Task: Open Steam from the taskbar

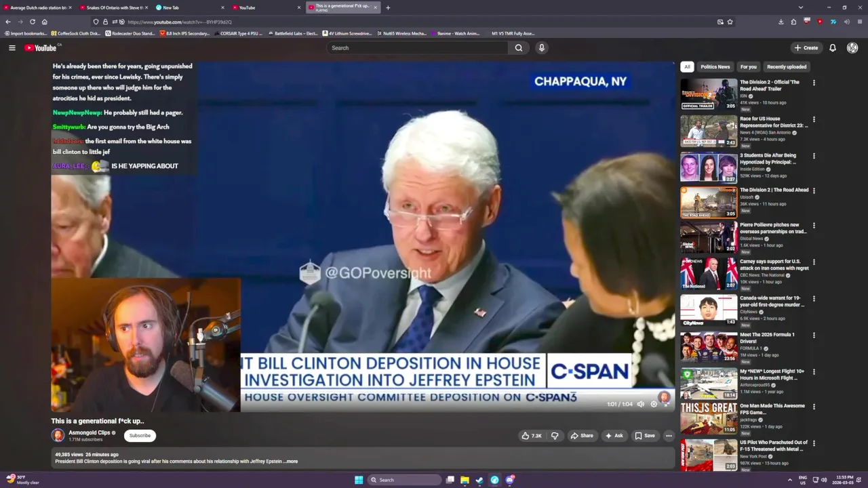Action: pos(479,480)
